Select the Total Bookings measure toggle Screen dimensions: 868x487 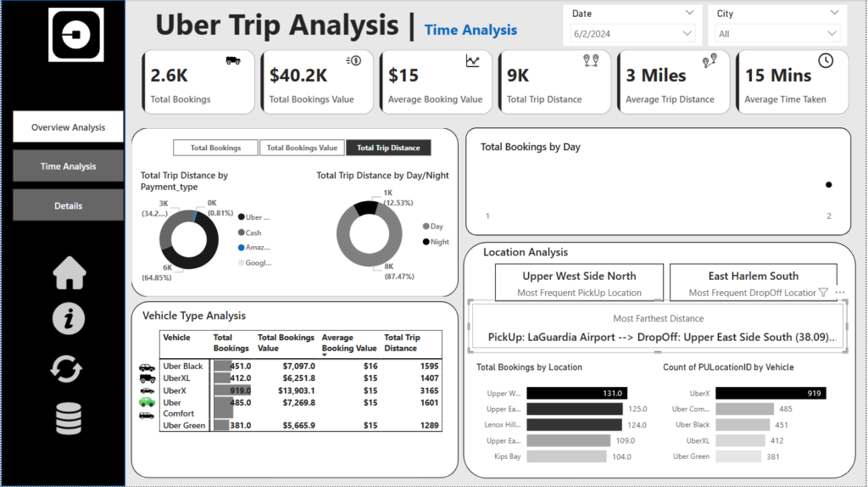[x=215, y=148]
